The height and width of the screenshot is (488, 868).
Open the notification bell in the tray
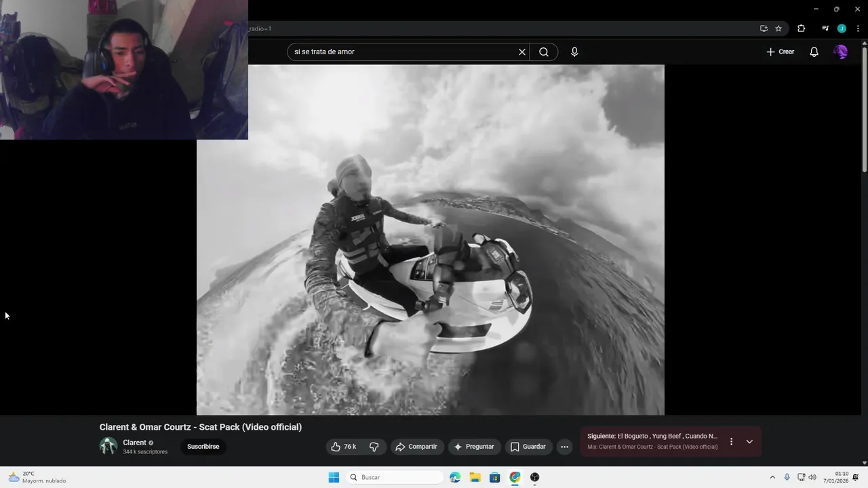856,477
